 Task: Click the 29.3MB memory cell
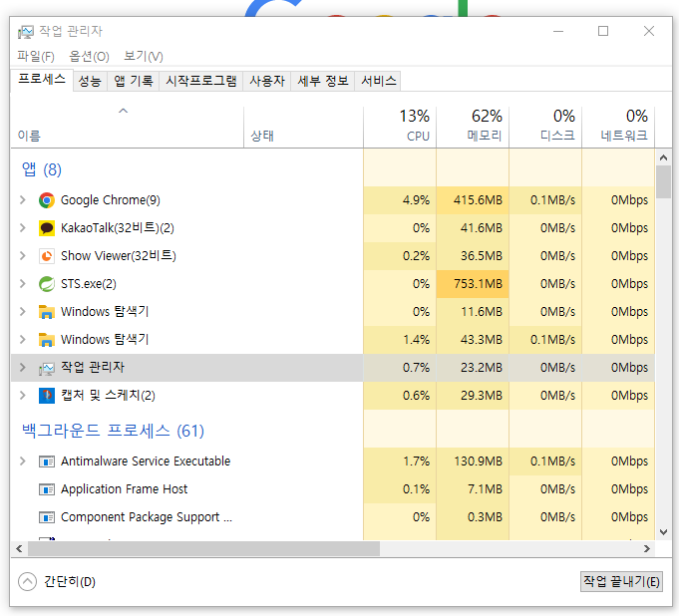473,396
